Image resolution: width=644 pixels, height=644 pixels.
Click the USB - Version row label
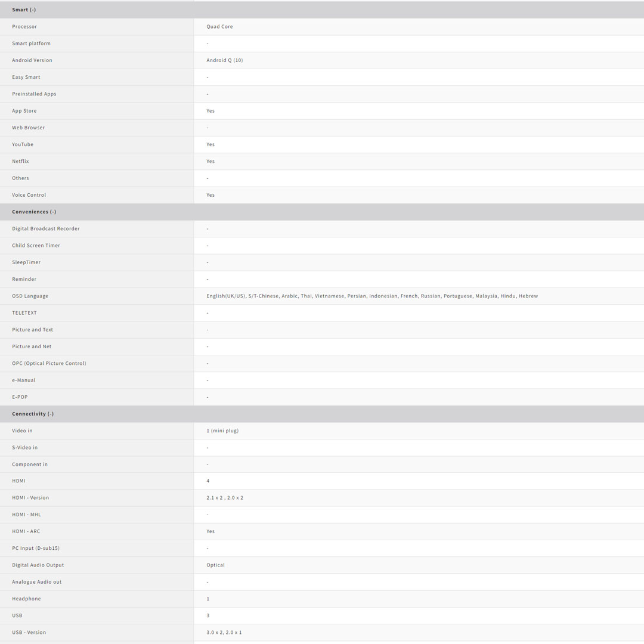29,633
